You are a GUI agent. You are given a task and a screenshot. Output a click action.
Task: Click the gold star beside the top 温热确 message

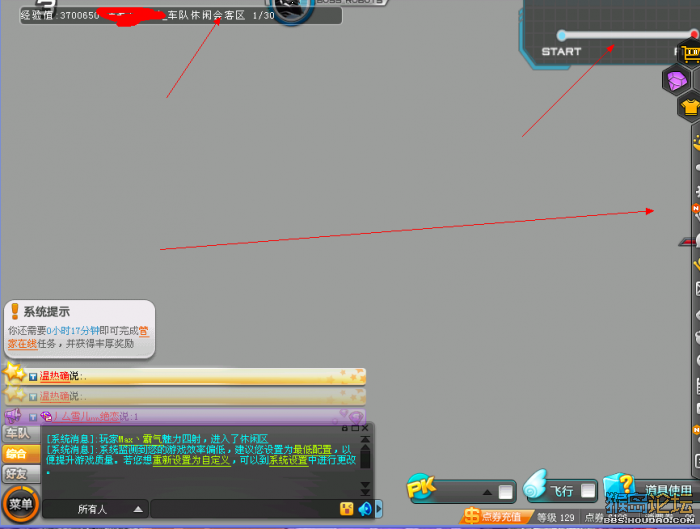[x=13, y=372]
